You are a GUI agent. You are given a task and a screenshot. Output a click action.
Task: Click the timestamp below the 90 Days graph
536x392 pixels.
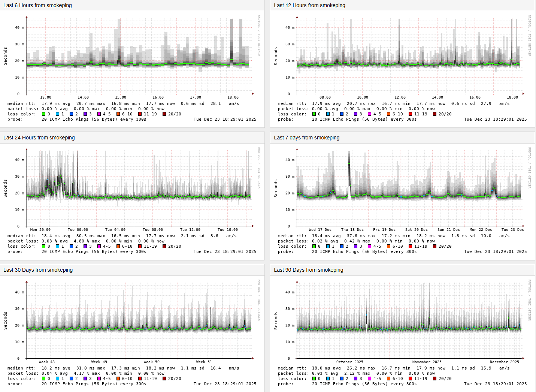(x=495, y=384)
